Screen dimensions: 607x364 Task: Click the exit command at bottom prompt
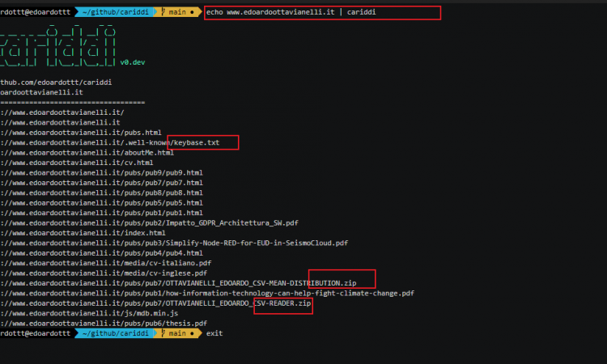[214, 333]
